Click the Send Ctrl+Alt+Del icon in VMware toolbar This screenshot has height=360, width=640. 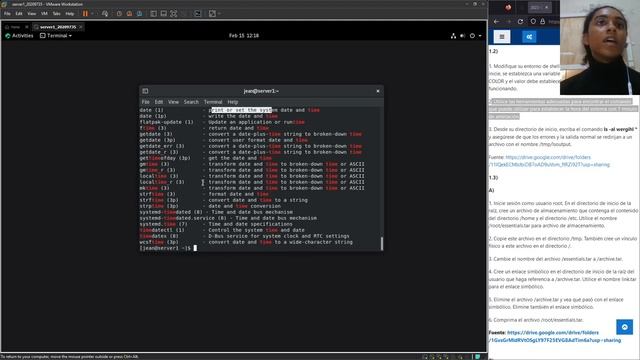[105, 13]
